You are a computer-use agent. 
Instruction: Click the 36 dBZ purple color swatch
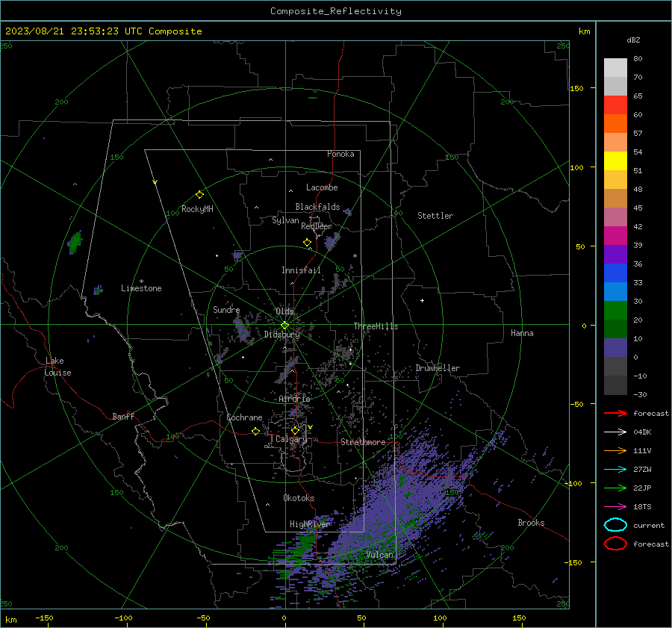tap(615, 254)
